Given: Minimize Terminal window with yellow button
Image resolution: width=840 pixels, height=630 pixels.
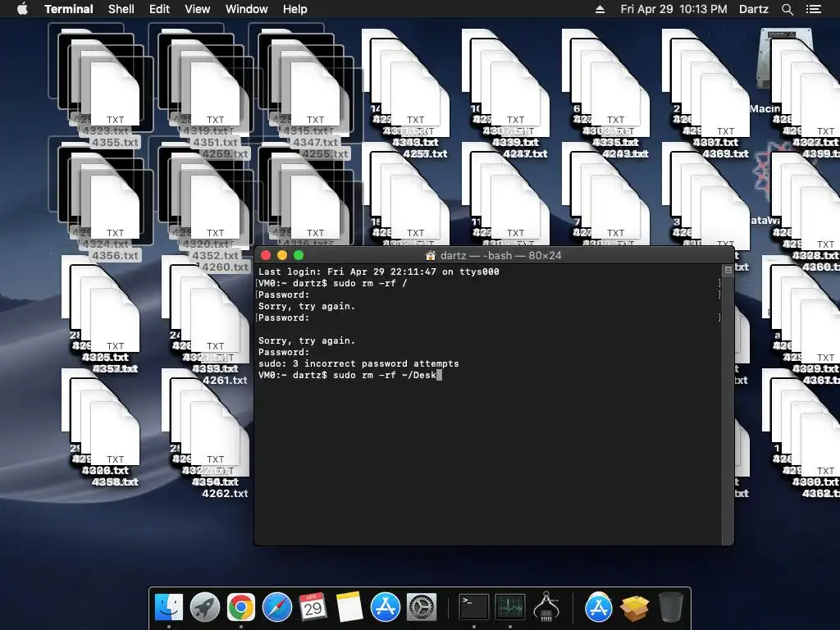Looking at the screenshot, I should (282, 256).
